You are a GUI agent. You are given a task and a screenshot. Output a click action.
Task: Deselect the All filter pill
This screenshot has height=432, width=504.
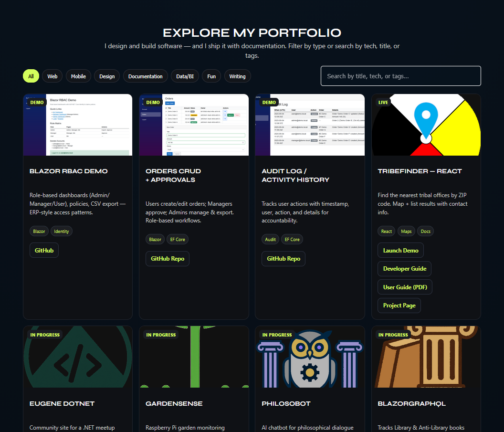[x=31, y=76]
